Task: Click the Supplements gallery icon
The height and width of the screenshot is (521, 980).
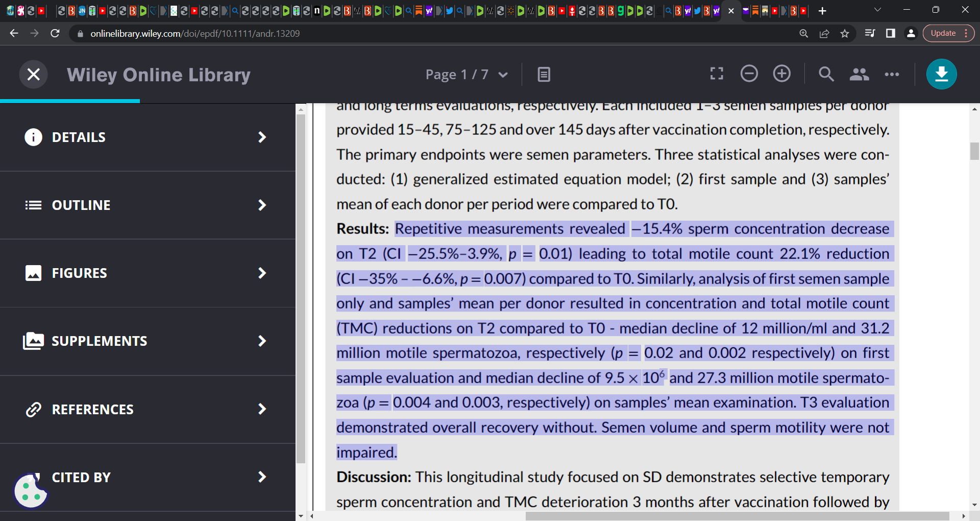Action: click(x=33, y=341)
